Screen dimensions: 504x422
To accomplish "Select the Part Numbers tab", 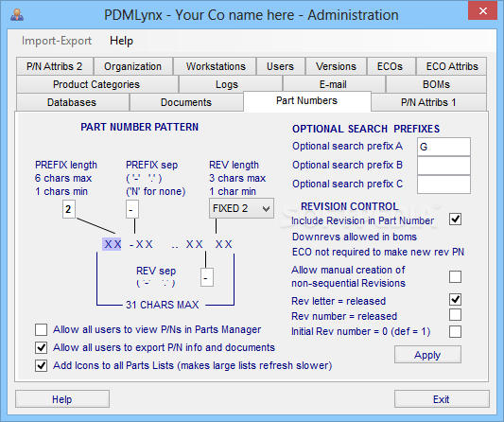I will pyautogui.click(x=307, y=100).
